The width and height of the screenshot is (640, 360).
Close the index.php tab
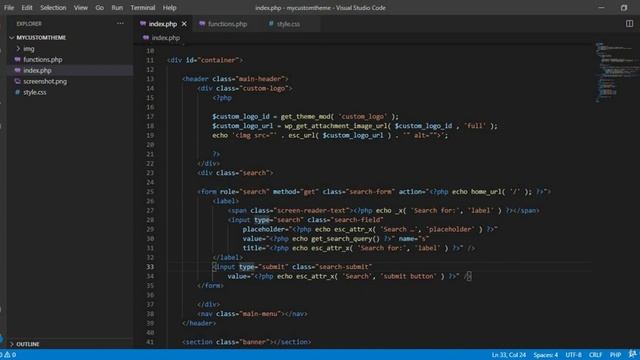coord(184,24)
